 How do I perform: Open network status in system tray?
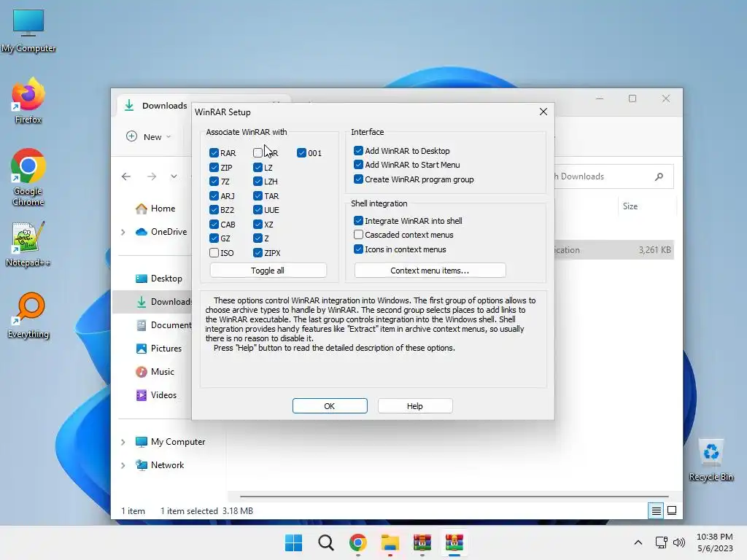coord(661,542)
